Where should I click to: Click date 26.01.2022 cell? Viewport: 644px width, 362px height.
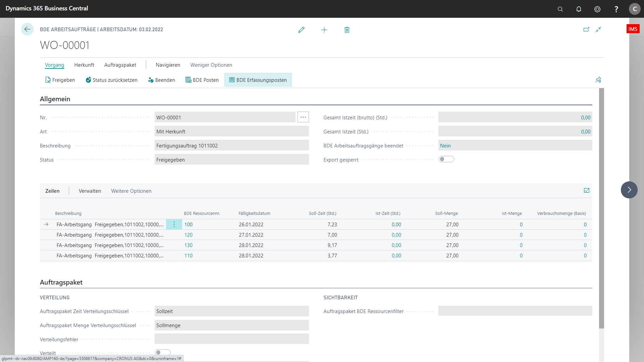tap(251, 225)
